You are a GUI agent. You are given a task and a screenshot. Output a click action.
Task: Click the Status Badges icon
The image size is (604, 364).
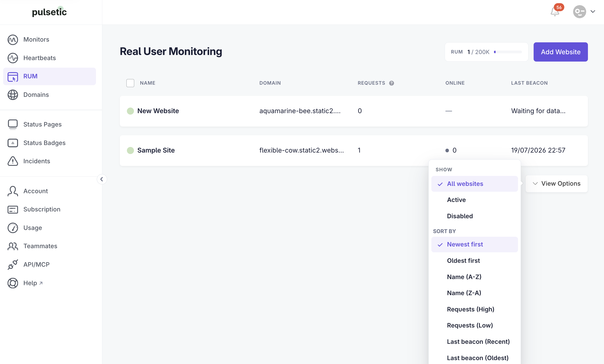(13, 143)
